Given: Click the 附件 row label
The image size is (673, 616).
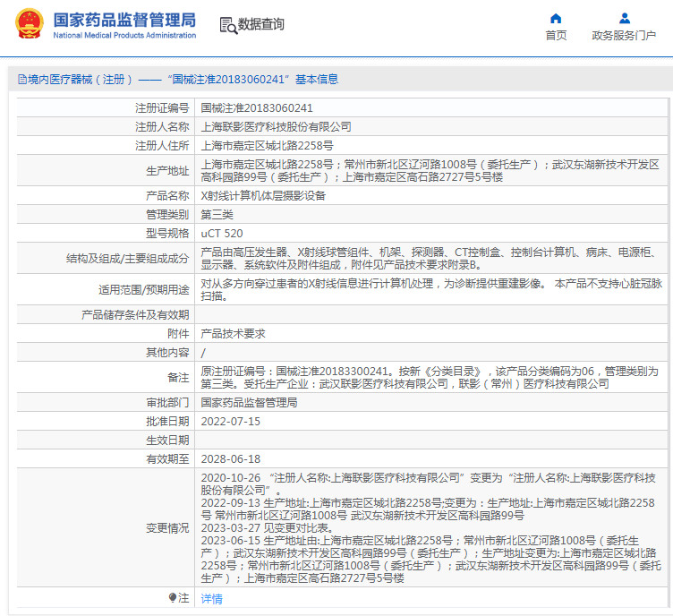Looking at the screenshot, I should (x=178, y=334).
